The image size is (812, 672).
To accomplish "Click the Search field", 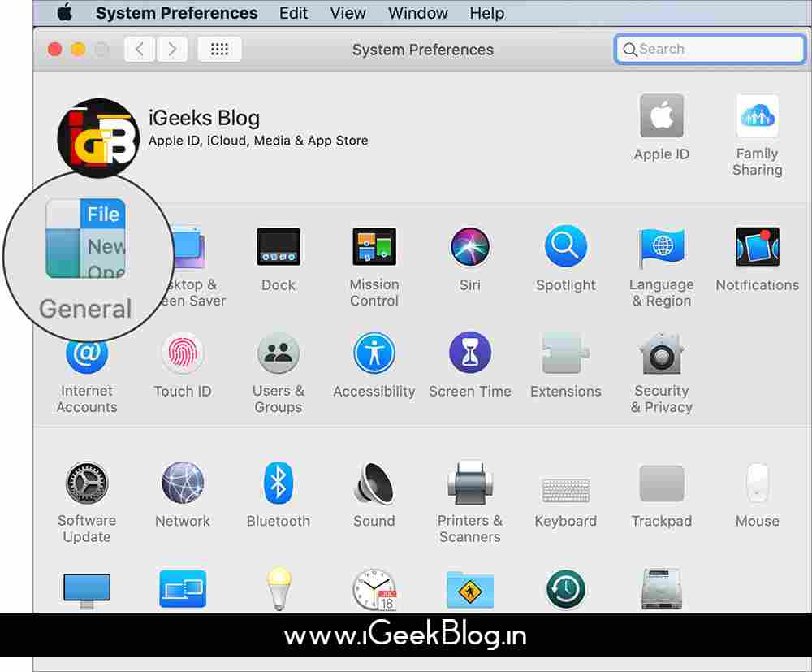I will click(x=710, y=50).
